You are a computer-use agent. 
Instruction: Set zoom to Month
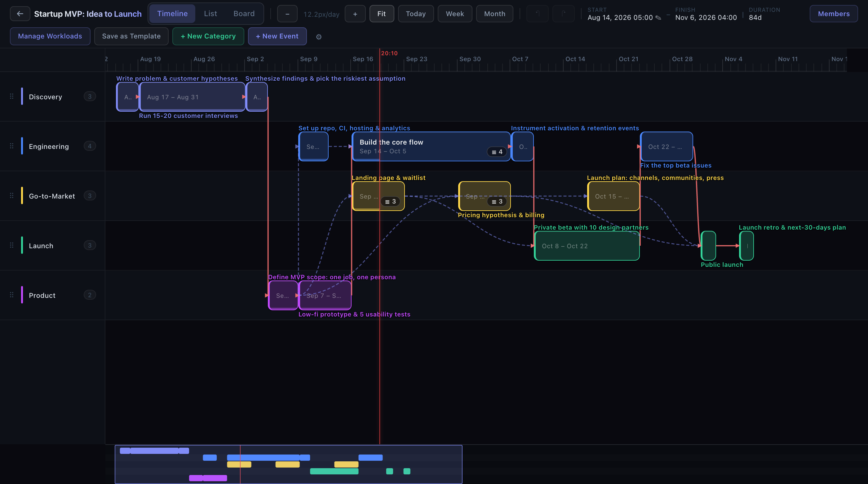[x=495, y=14]
